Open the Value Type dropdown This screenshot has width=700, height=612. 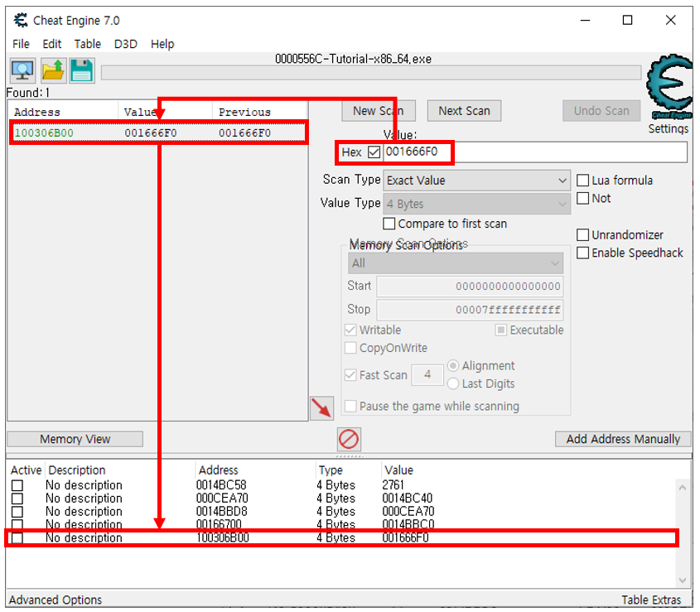coord(476,204)
